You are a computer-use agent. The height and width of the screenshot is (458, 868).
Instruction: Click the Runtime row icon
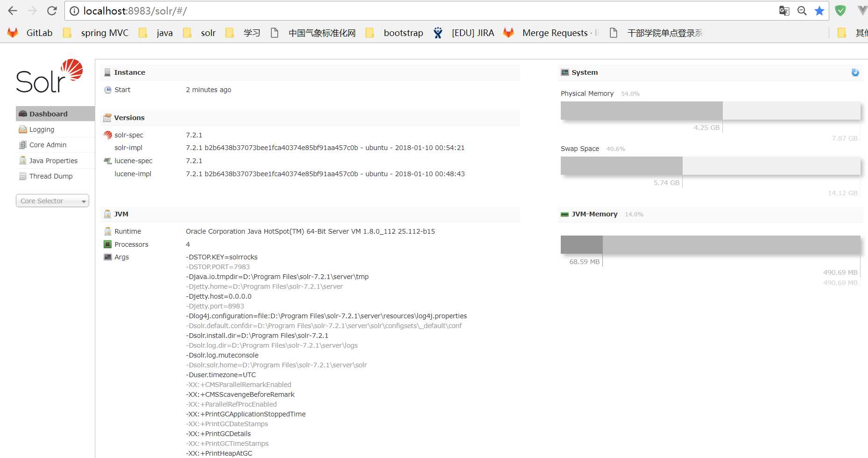(x=108, y=231)
